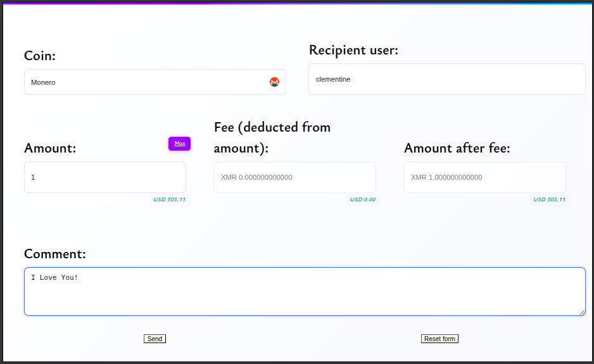The height and width of the screenshot is (364, 594).
Task: Click the "Comment:" label
Action: coord(55,254)
